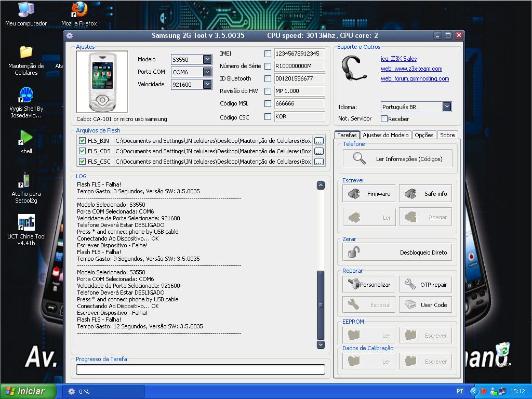The width and height of the screenshot is (532, 399).
Task: Enable the ID Bluetooth checkbox
Action: (x=268, y=79)
